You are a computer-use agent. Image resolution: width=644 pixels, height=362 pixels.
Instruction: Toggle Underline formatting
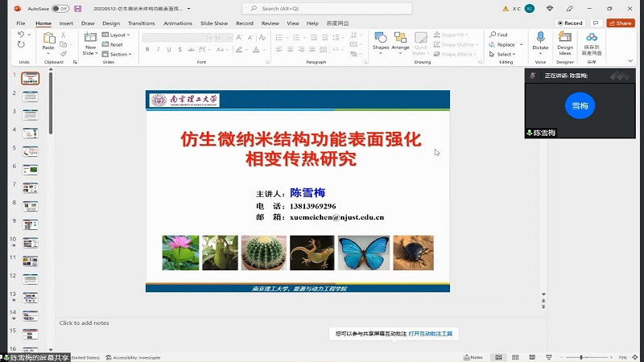(x=169, y=49)
